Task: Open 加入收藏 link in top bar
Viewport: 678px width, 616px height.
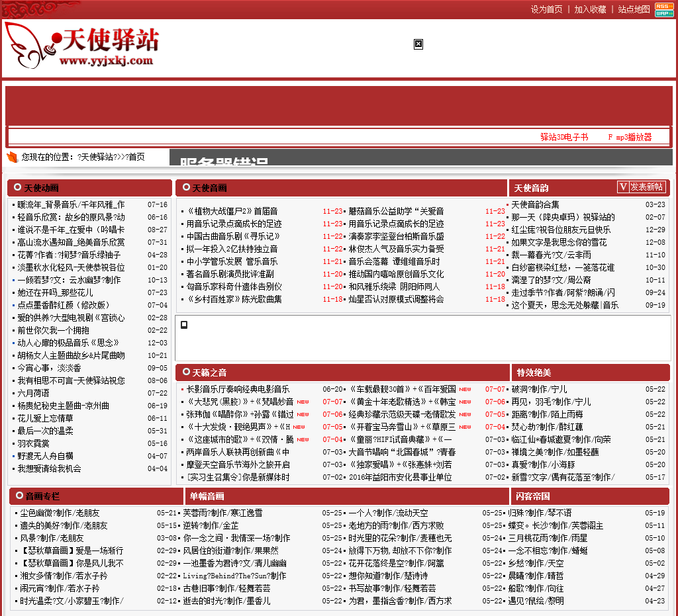Action: [x=590, y=9]
